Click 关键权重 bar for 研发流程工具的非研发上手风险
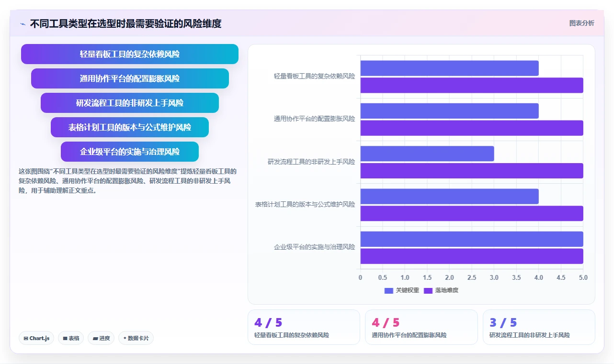This screenshot has width=614, height=364. coord(427,154)
